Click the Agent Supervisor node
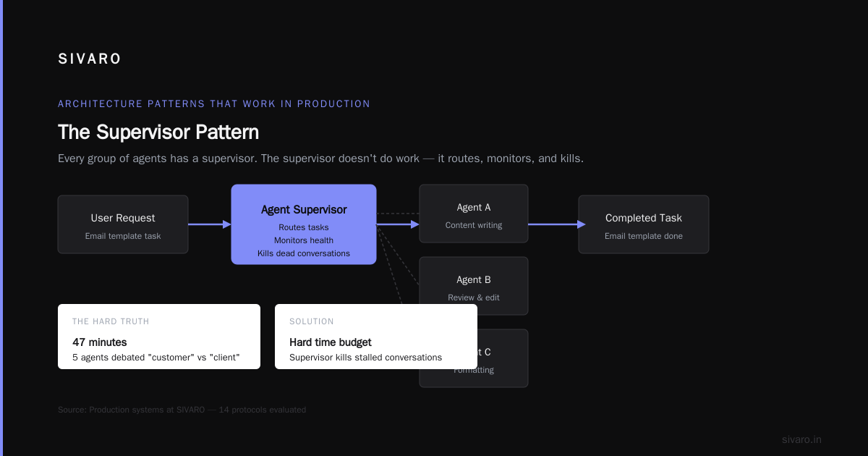Image resolution: width=868 pixels, height=456 pixels. [x=304, y=224]
